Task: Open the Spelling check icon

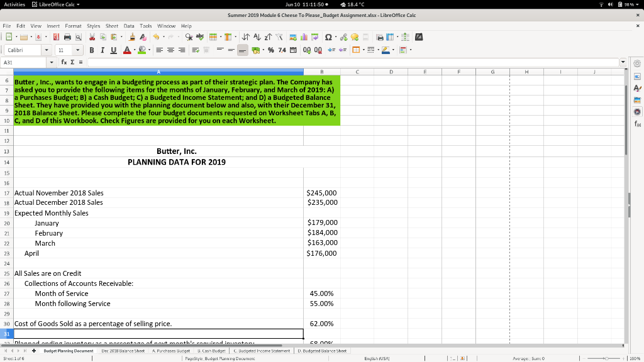Action: 201,37
